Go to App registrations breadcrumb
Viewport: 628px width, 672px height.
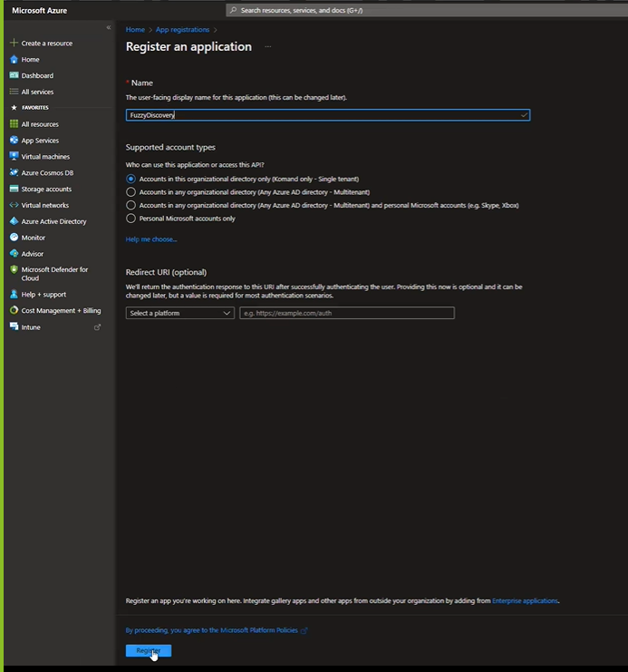click(x=182, y=30)
